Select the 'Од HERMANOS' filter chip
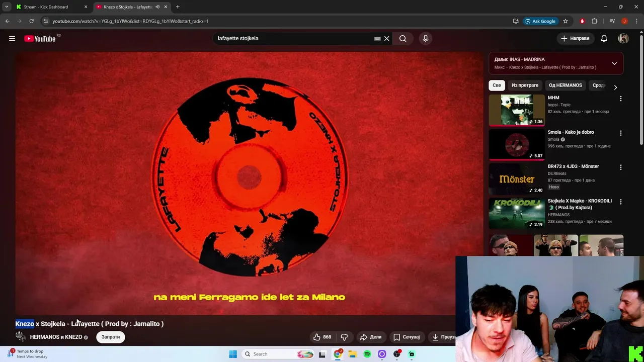644x362 pixels. [x=566, y=85]
